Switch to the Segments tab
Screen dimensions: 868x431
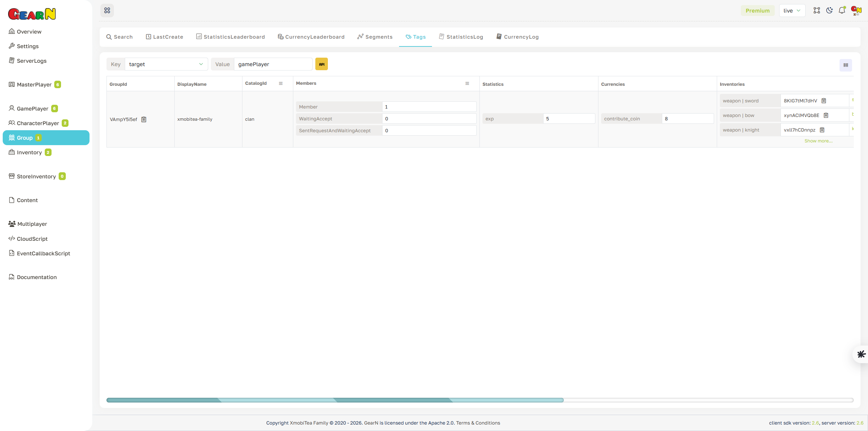[x=375, y=37]
